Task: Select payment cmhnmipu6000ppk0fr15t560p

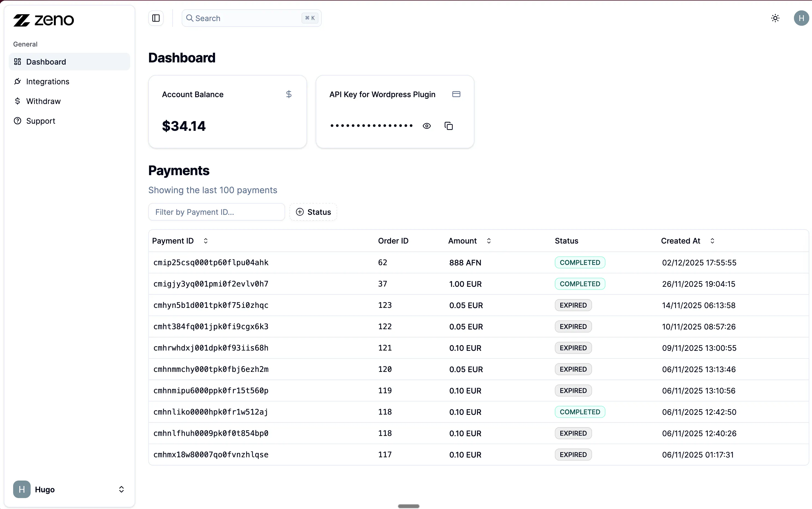Action: (211, 391)
